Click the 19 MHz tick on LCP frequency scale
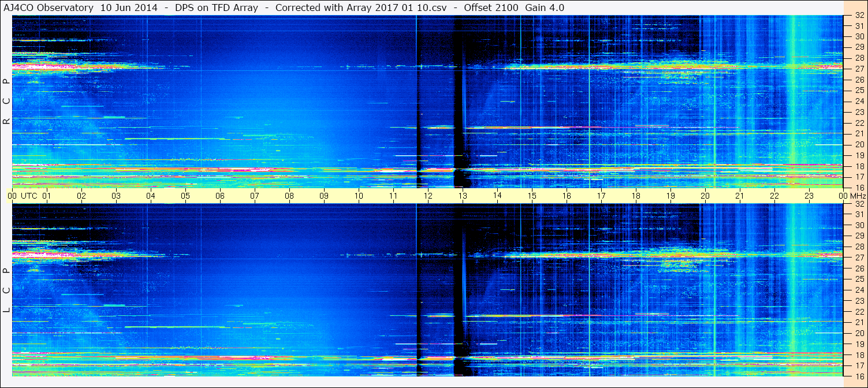The image size is (868, 388). coord(859,344)
